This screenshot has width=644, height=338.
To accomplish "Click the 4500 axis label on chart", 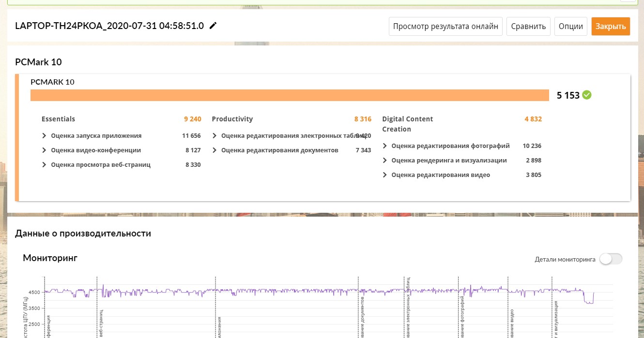I will coord(34,293).
